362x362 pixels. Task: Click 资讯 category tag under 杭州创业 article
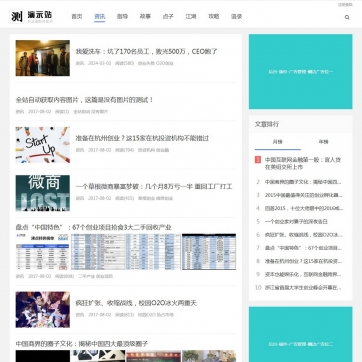tap(80, 150)
